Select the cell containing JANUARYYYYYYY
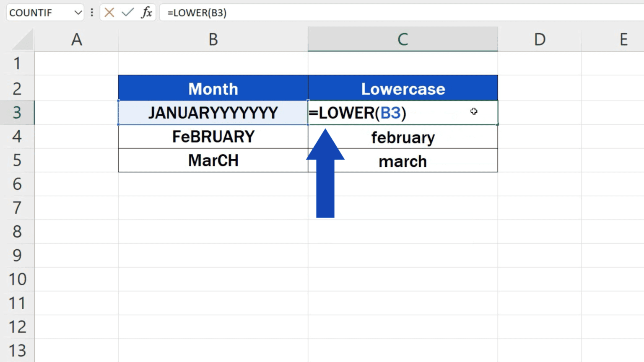The width and height of the screenshot is (644, 362). 213,113
